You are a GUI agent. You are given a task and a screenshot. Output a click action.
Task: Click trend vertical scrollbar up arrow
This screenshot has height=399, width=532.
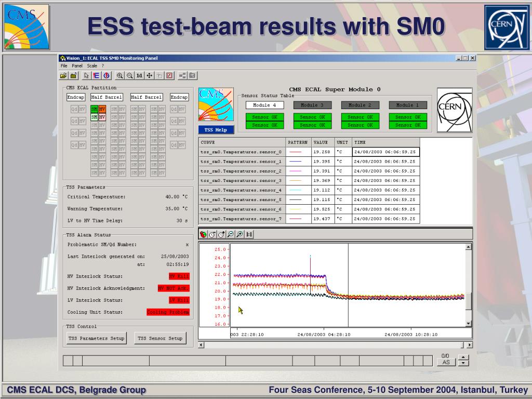pos(469,247)
